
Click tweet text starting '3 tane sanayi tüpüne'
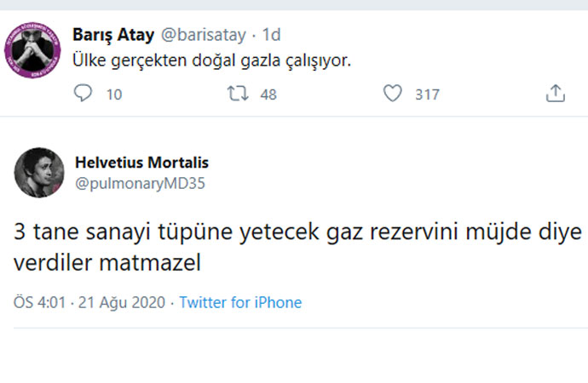[297, 232]
